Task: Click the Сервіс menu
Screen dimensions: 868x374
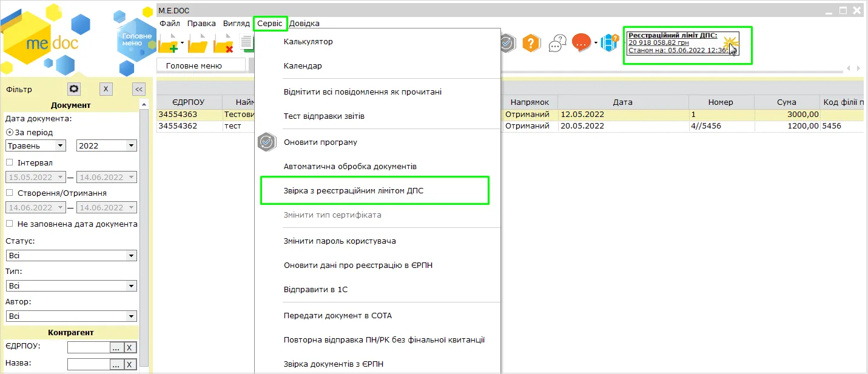Action: [270, 23]
